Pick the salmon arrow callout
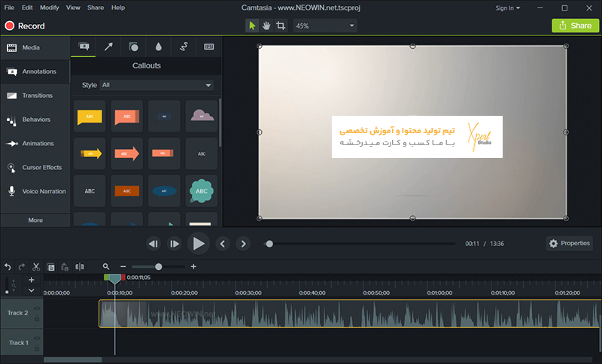The image size is (602, 364). 126,153
